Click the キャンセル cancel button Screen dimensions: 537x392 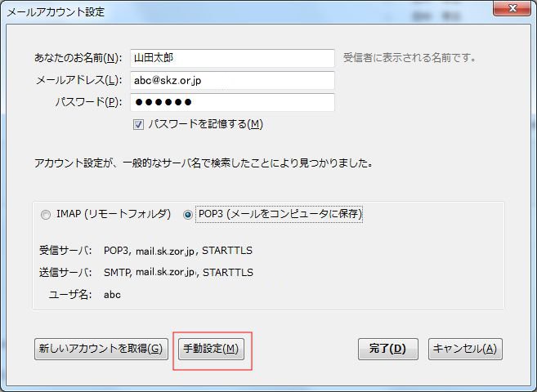pos(465,349)
